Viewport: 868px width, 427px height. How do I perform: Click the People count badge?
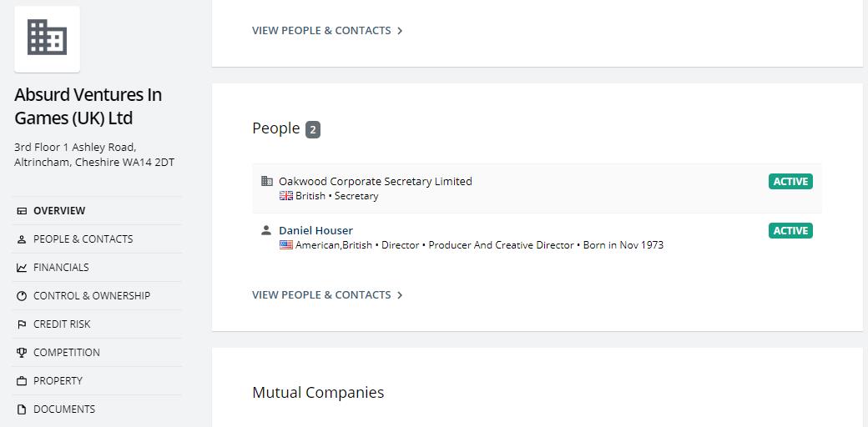(x=312, y=129)
